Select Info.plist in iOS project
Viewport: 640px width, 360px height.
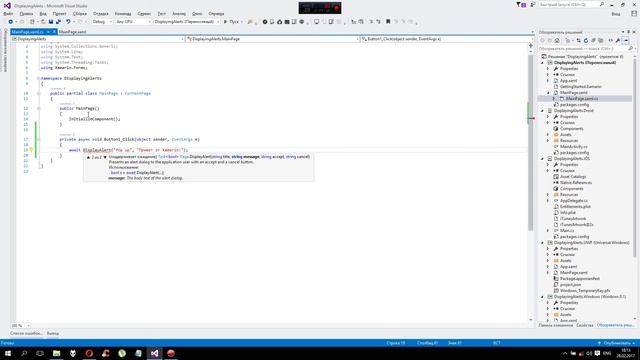(568, 213)
